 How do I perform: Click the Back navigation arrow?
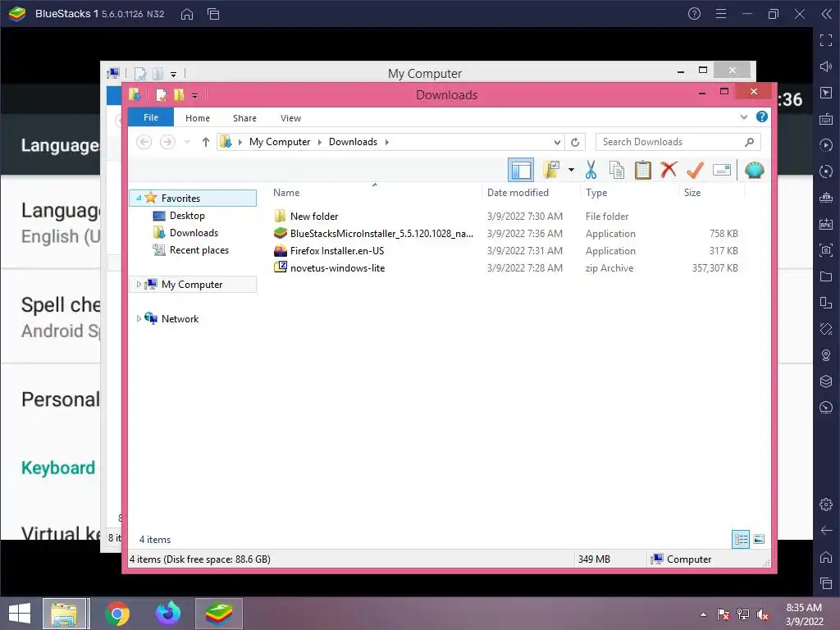(144, 142)
